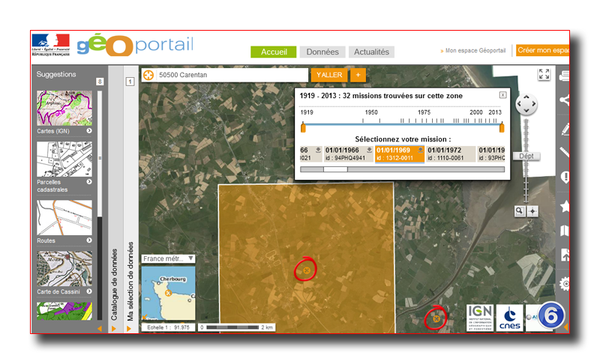Pan the map left with navigation pad

click(x=519, y=104)
